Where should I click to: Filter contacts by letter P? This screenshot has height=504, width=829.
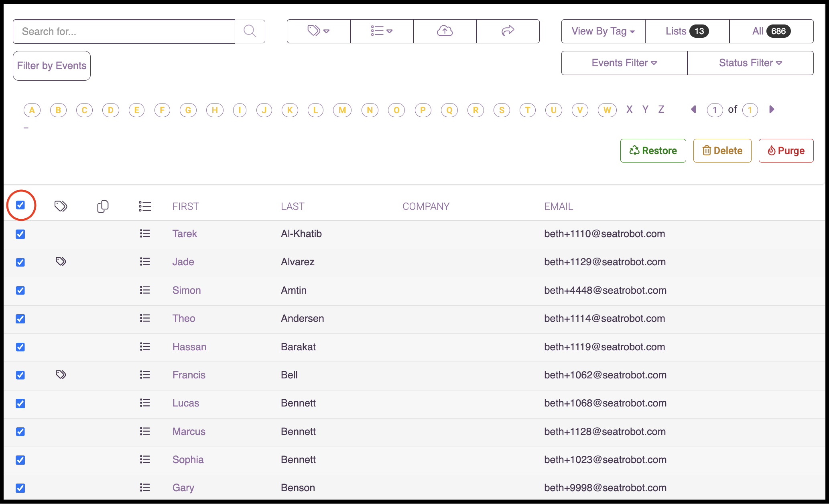(x=423, y=110)
